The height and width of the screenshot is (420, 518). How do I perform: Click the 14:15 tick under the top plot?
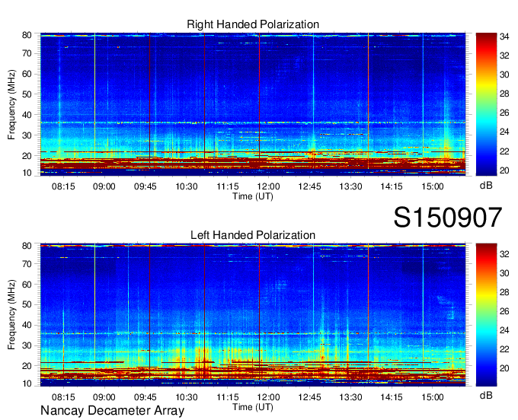(x=391, y=186)
